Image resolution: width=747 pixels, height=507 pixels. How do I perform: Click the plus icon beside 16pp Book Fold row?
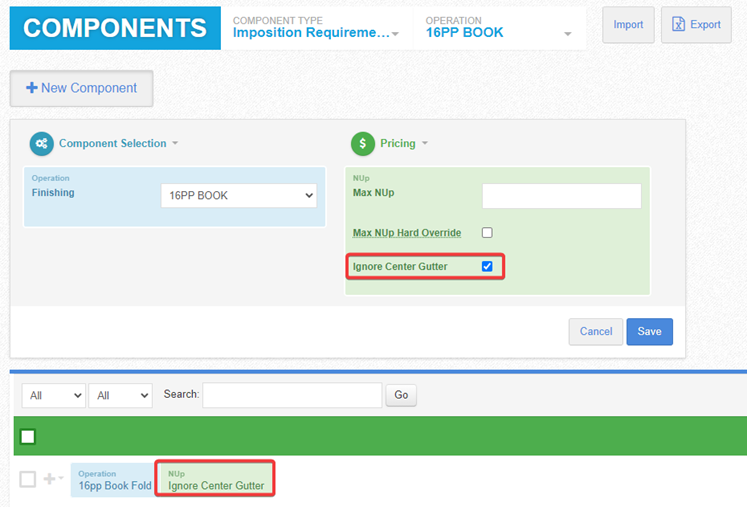click(49, 478)
